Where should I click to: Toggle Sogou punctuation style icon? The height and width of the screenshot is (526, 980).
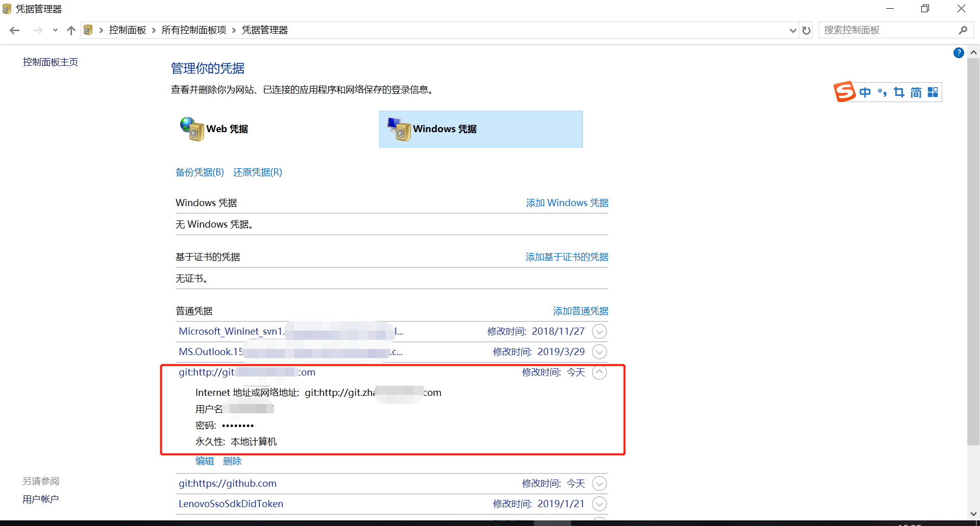882,92
